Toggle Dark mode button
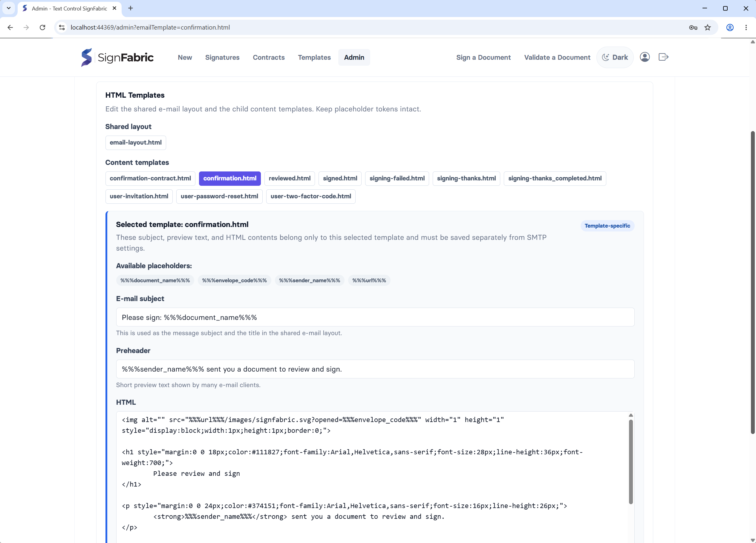The image size is (756, 543). coord(615,57)
